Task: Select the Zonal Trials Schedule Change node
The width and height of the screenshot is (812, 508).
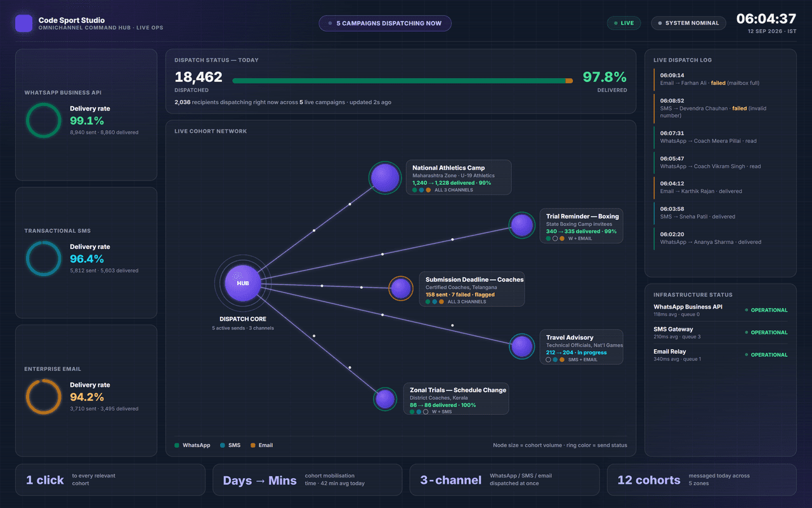Action: 385,399
